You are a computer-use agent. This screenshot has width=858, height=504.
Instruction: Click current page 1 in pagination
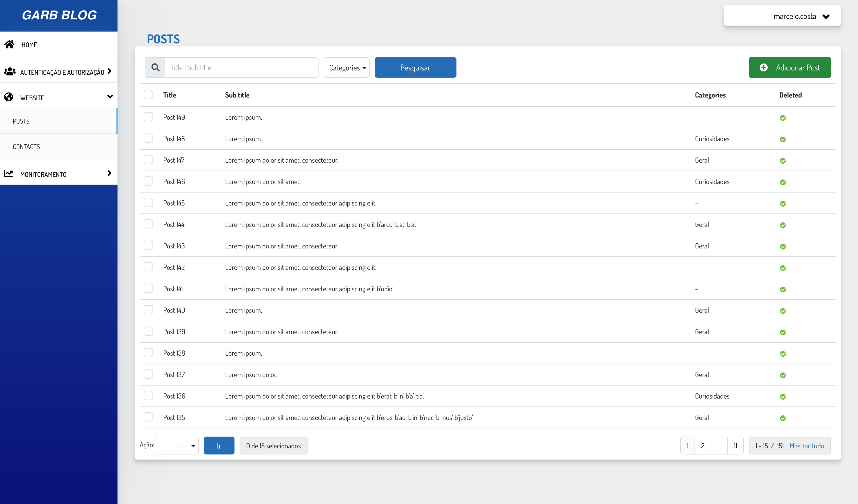[x=687, y=446]
